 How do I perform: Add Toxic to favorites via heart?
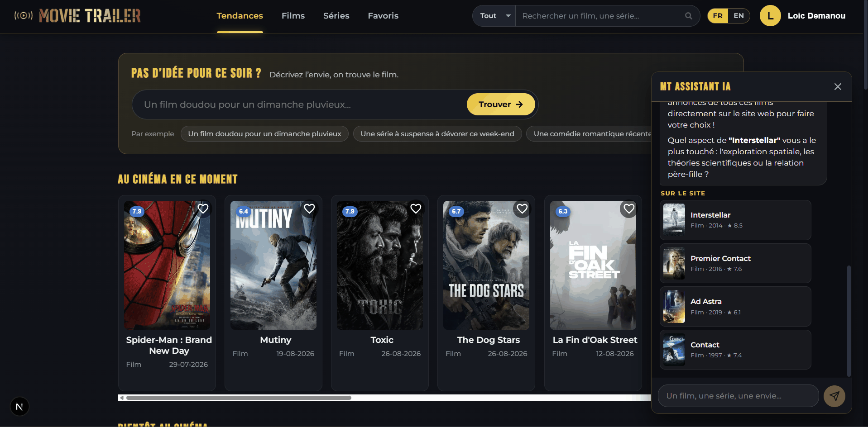point(416,209)
